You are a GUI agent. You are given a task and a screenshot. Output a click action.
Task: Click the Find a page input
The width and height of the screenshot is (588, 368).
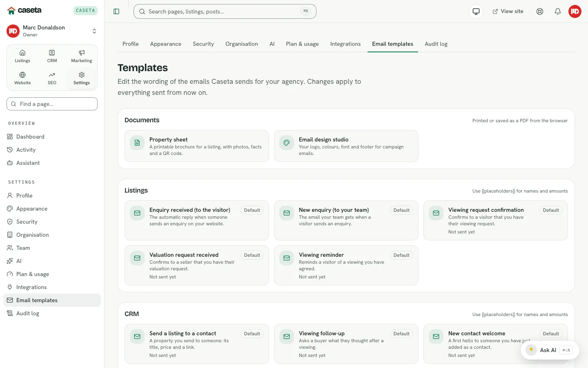52,104
